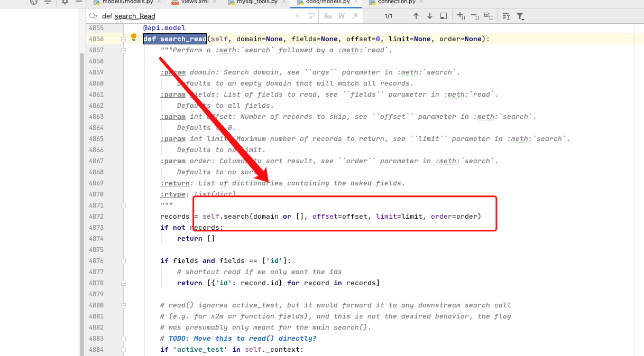Click the collapse all icon in side panel
Screen dimensions: 644x356
click(x=47, y=2)
